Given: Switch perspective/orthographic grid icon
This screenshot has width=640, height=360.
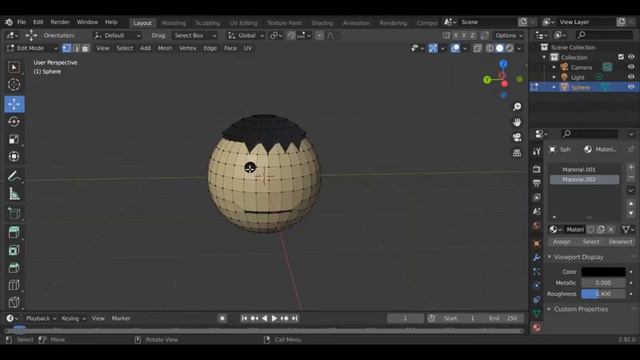Looking at the screenshot, I should (517, 153).
